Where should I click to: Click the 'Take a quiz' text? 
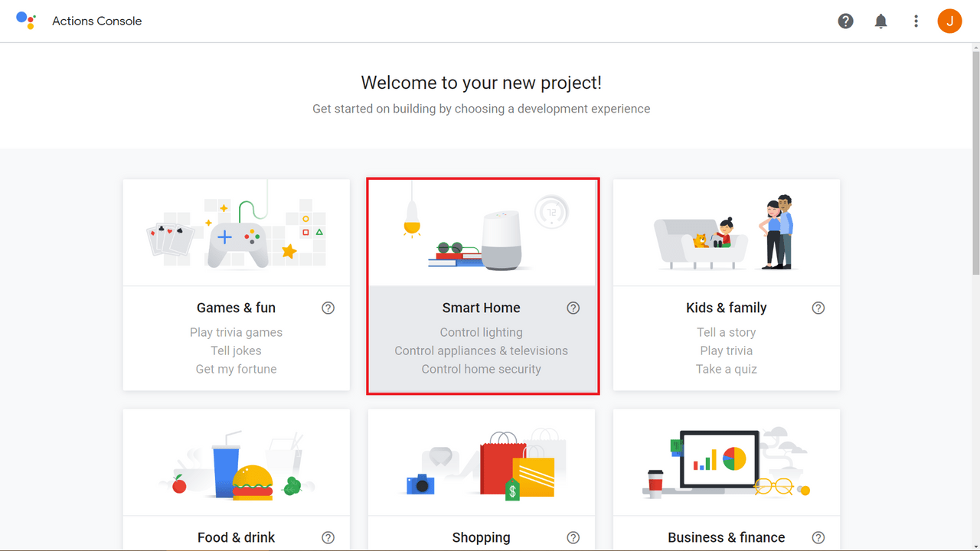tap(727, 369)
